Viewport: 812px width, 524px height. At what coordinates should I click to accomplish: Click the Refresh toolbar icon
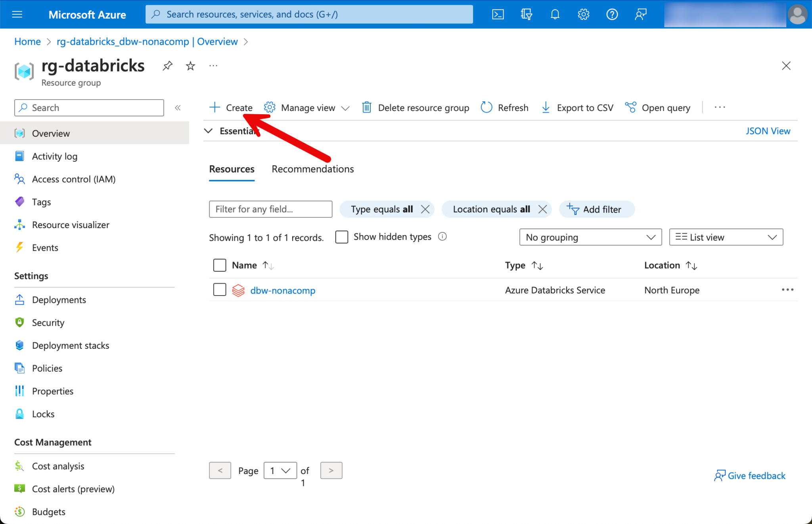pos(486,107)
